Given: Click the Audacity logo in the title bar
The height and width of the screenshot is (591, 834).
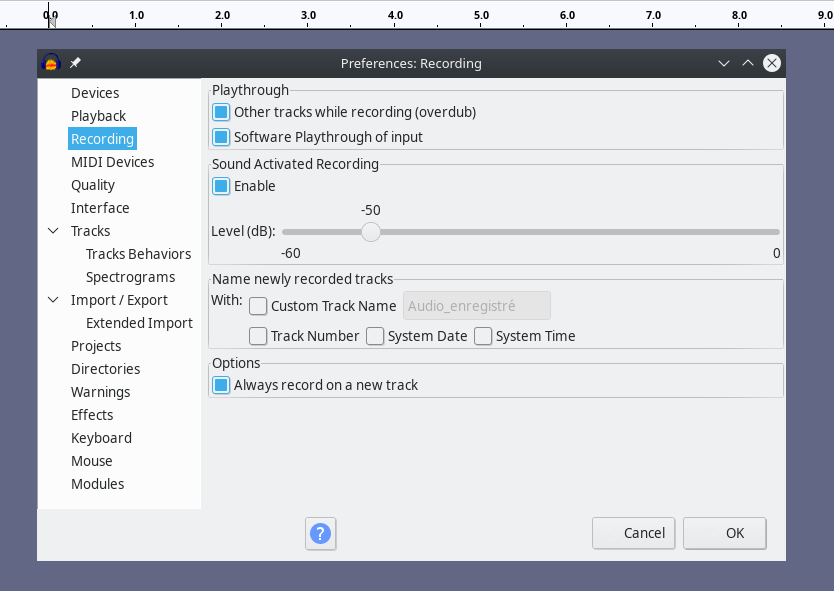Looking at the screenshot, I should coord(49,62).
